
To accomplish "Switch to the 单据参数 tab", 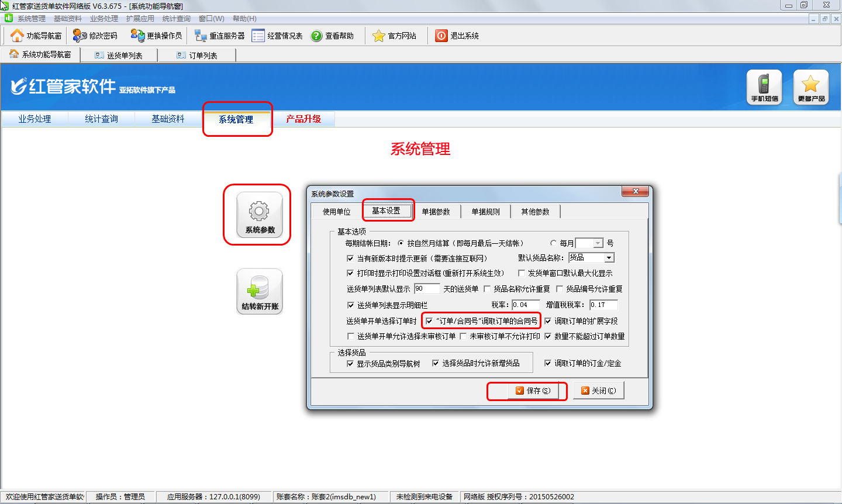I will coord(436,212).
